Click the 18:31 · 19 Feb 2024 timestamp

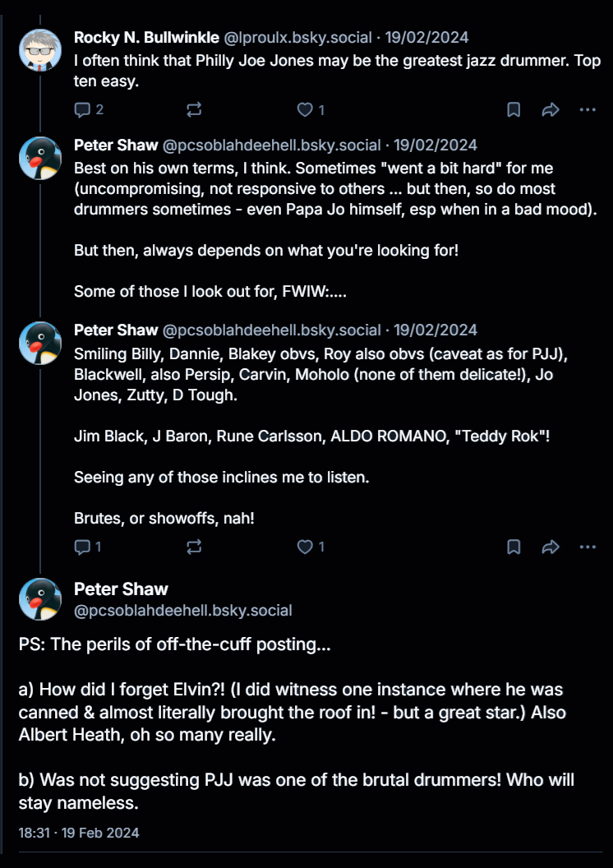pyautogui.click(x=79, y=833)
